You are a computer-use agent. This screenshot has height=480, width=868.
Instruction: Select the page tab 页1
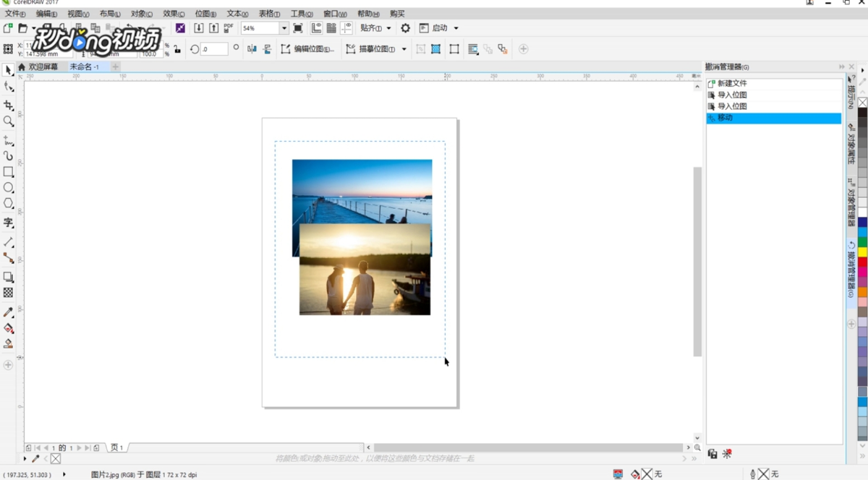tap(116, 448)
